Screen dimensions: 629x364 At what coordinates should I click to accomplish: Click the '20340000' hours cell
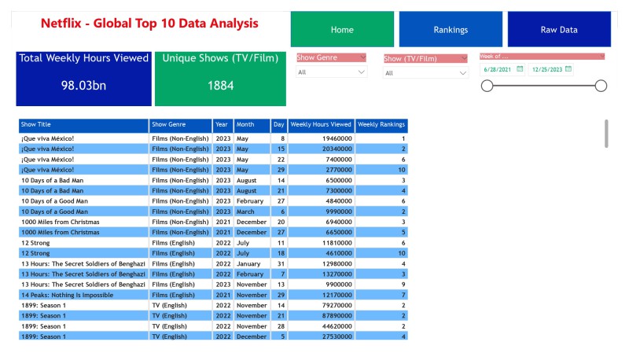pos(337,149)
